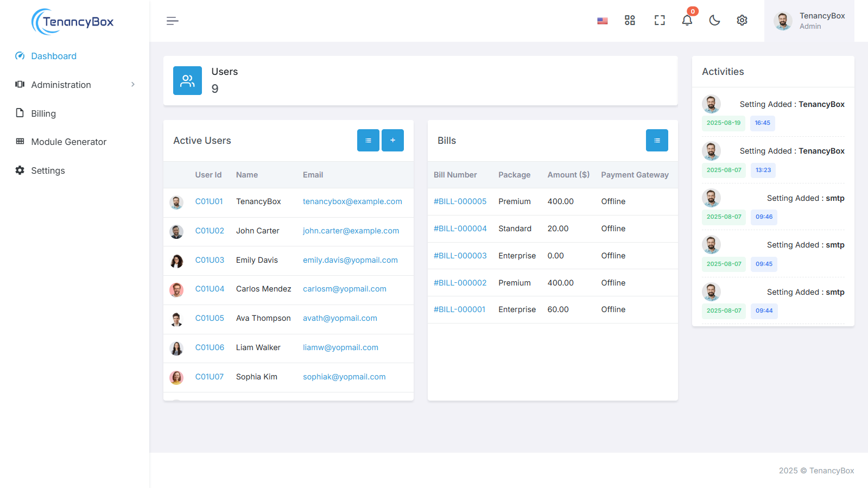Screen dimensions: 868x488
Task: Open bill #BILL-000005 link
Action: click(460, 201)
